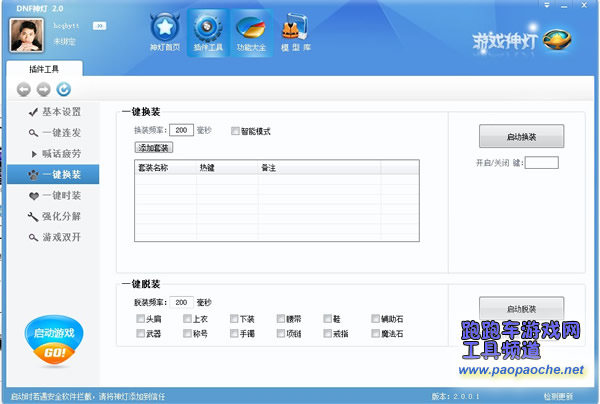The image size is (600, 404).
Task: Select 一键换装 in the sidebar
Action: 53,174
